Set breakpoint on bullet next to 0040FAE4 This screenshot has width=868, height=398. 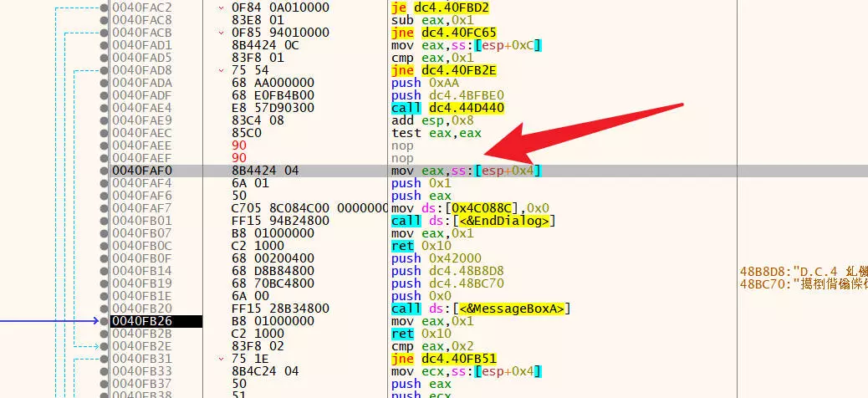tap(104, 108)
